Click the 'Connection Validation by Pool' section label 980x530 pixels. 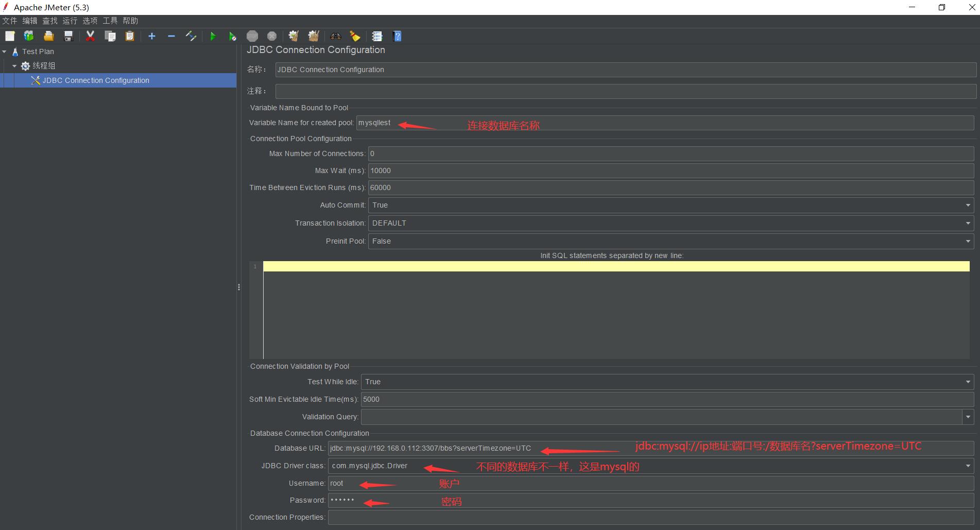point(300,366)
